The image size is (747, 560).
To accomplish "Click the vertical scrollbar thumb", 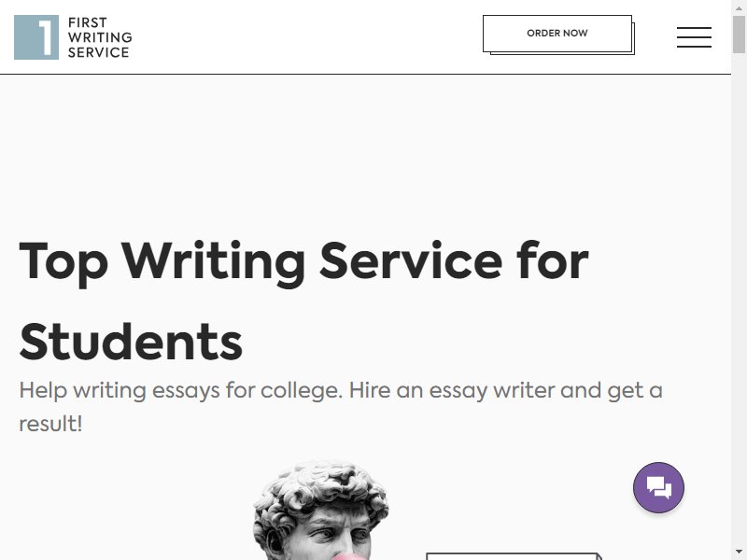I will 739,35.
